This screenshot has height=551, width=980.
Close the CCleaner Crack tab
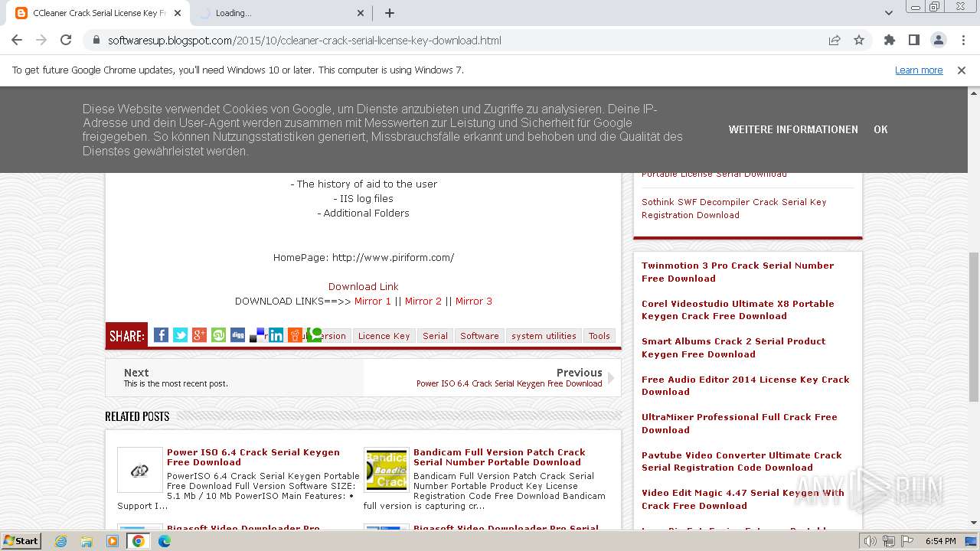coord(177,13)
